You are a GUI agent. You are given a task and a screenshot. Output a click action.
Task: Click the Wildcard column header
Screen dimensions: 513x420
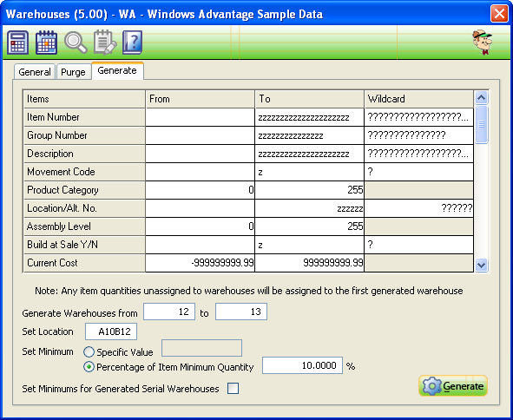[419, 99]
